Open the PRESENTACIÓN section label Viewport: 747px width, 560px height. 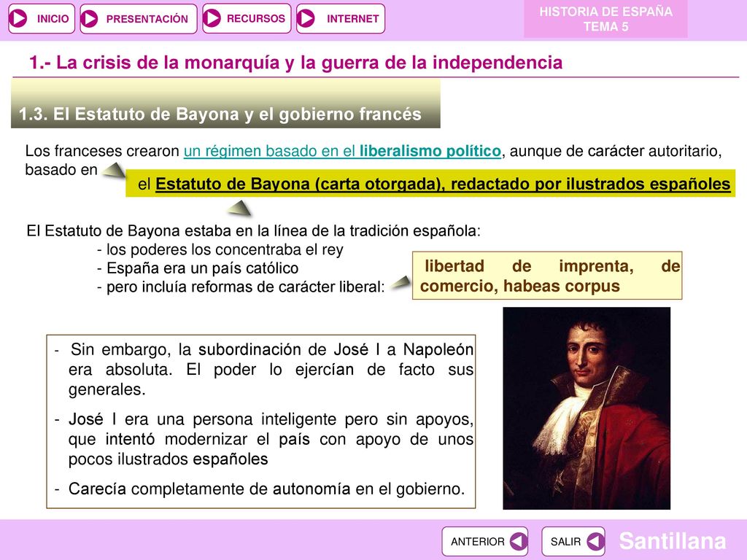pos(147,19)
